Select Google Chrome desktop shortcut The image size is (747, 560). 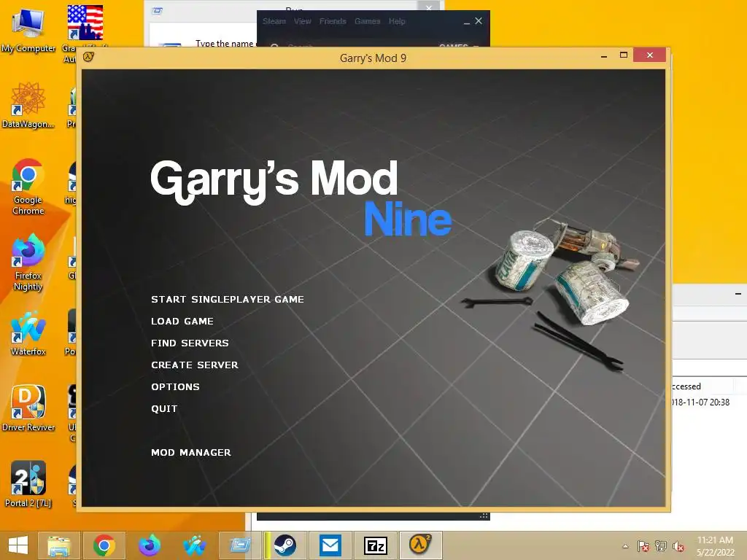point(28,187)
